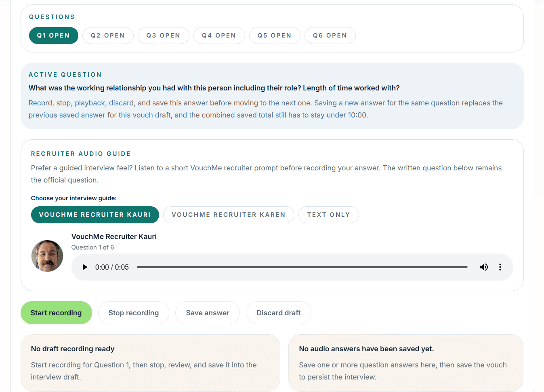
Task: Click 'No audio answers have been saved yet.'
Action: tap(366, 349)
